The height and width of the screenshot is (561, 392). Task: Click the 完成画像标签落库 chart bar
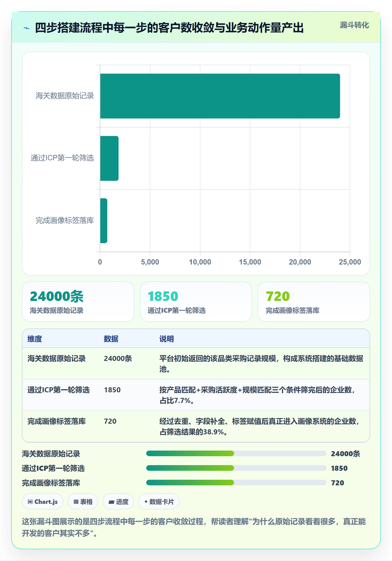pyautogui.click(x=104, y=221)
